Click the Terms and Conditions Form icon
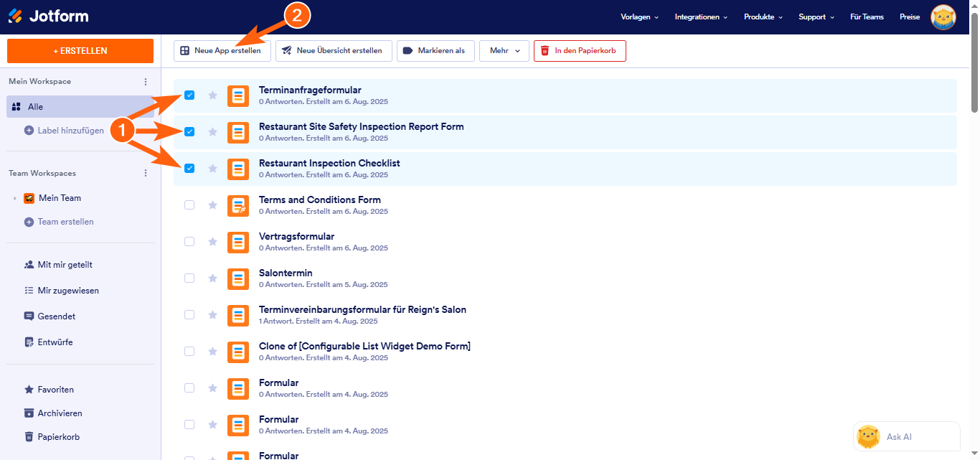980x460 pixels. coord(238,205)
